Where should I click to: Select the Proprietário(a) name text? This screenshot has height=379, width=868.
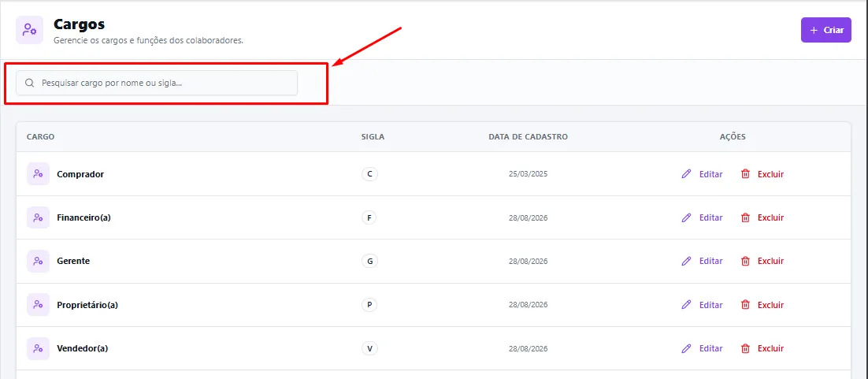coord(87,305)
